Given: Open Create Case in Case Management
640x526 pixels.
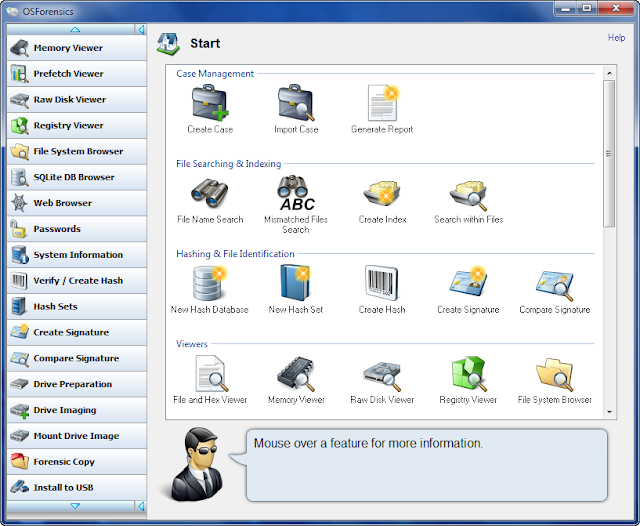Looking at the screenshot, I should 210,109.
